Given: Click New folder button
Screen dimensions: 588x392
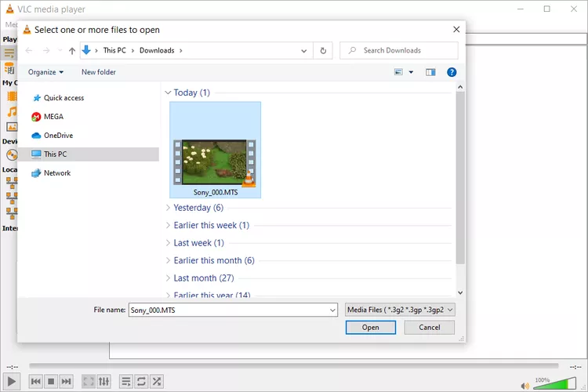Looking at the screenshot, I should tap(99, 72).
